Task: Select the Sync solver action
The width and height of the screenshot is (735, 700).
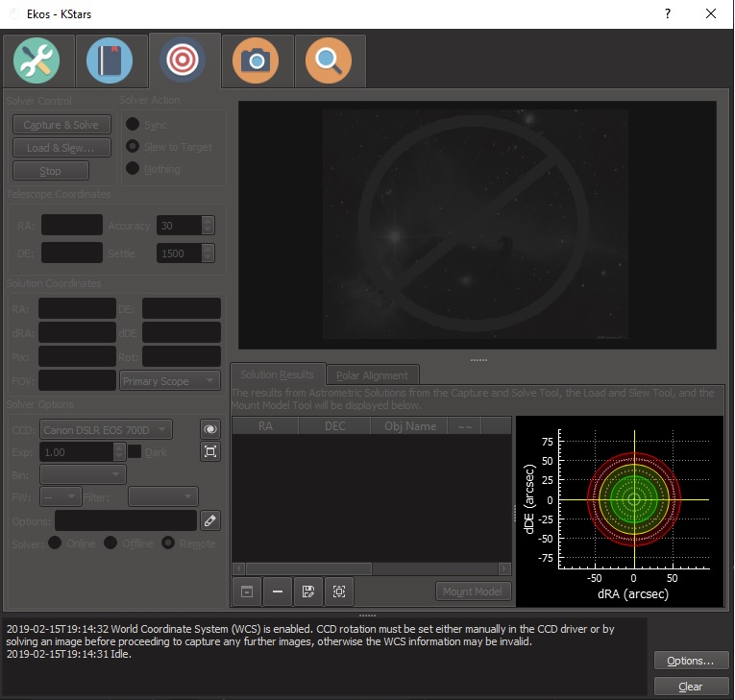Action: click(x=134, y=125)
